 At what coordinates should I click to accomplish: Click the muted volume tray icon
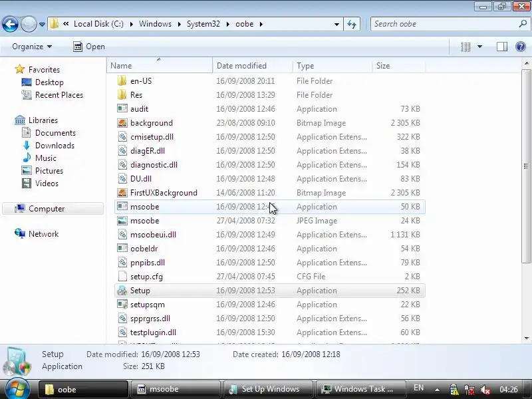coord(485,389)
